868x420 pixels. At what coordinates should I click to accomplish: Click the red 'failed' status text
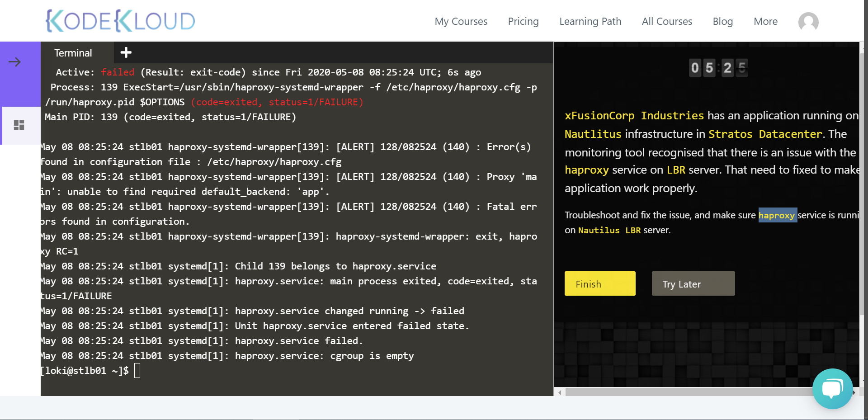click(118, 72)
